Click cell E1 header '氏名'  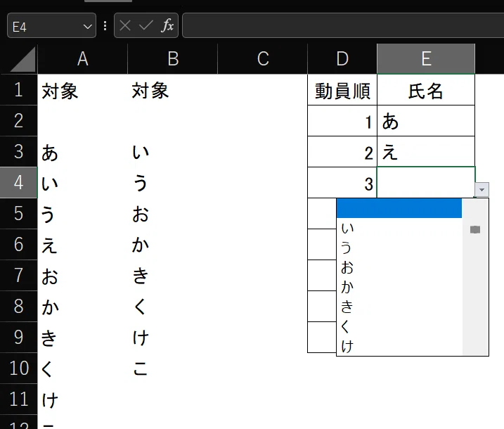[426, 90]
